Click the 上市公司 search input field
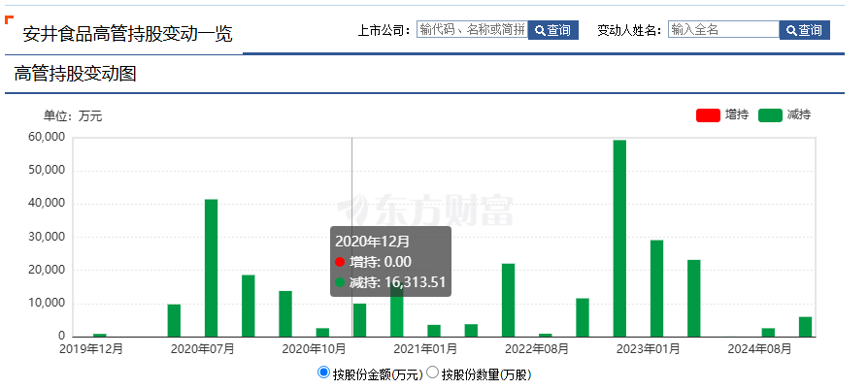The image size is (868, 389). pos(472,29)
